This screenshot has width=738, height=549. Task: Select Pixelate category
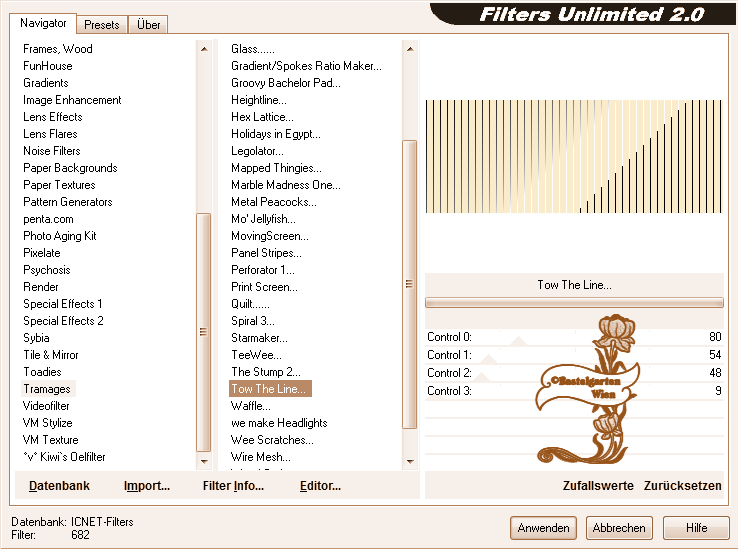42,253
